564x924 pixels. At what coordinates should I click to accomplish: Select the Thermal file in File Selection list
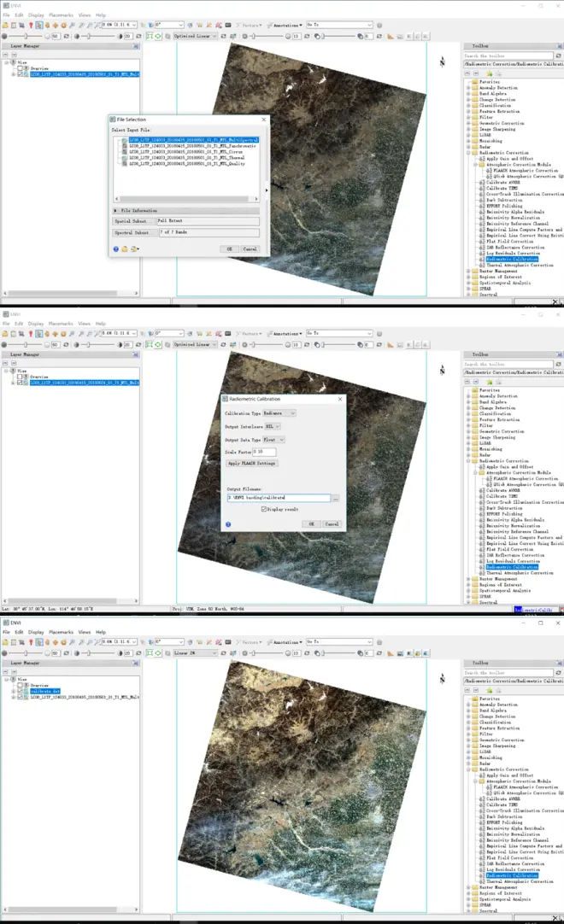186,158
